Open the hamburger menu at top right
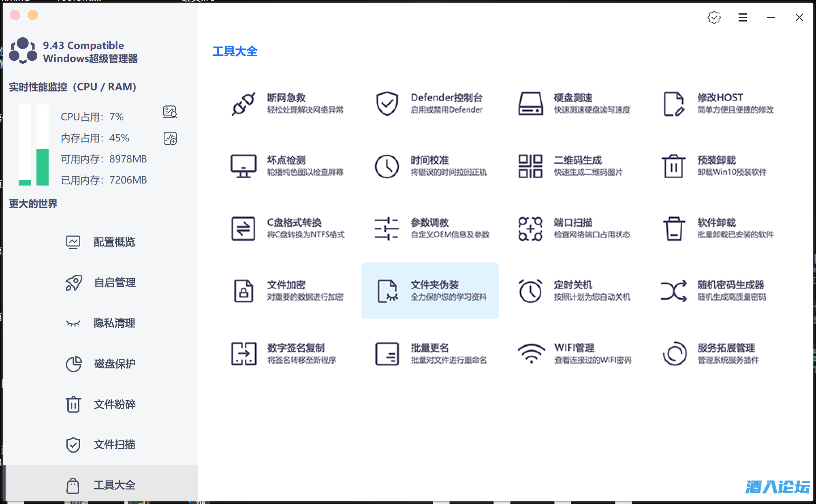The height and width of the screenshot is (504, 816). [x=742, y=17]
